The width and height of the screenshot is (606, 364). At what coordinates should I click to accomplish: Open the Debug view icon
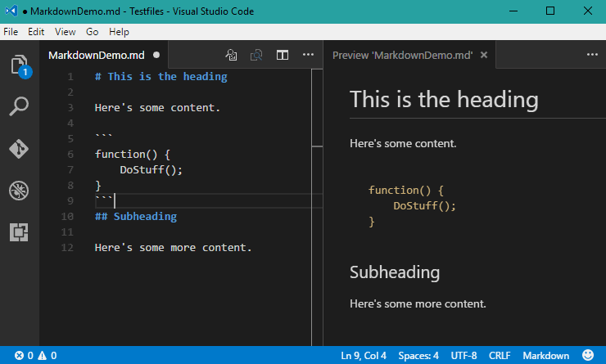tap(19, 191)
